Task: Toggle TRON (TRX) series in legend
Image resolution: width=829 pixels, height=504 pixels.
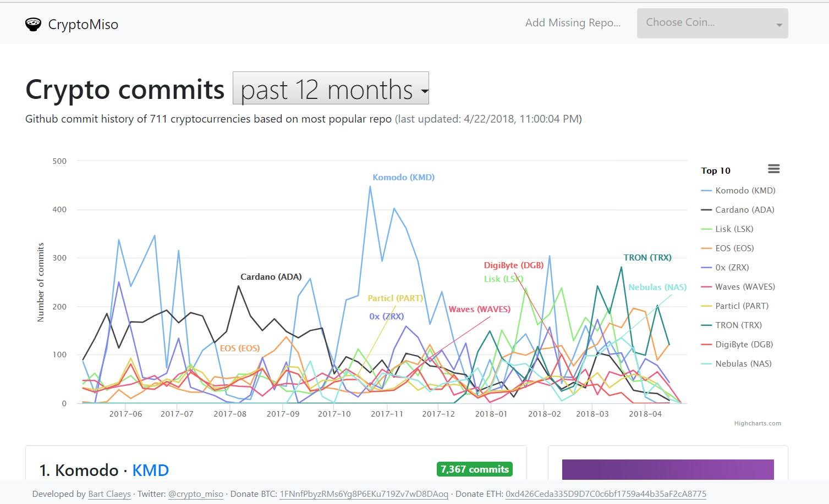Action: point(732,325)
